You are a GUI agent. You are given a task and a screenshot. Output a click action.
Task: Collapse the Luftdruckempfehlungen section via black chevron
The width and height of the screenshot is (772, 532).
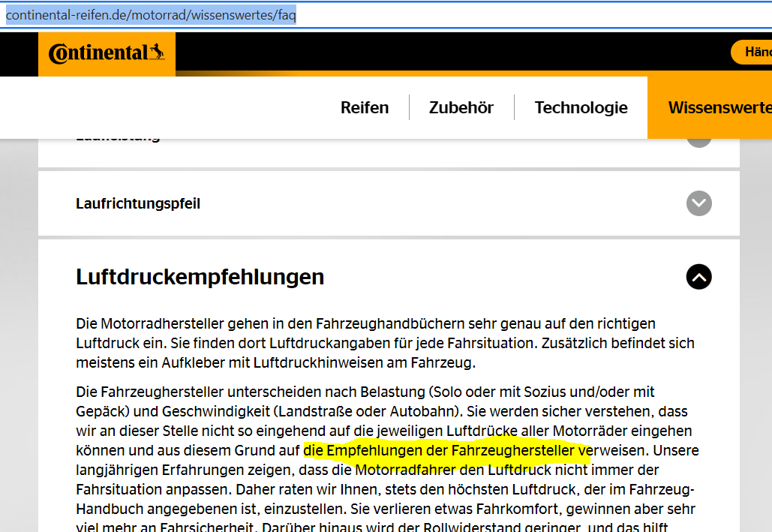698,277
